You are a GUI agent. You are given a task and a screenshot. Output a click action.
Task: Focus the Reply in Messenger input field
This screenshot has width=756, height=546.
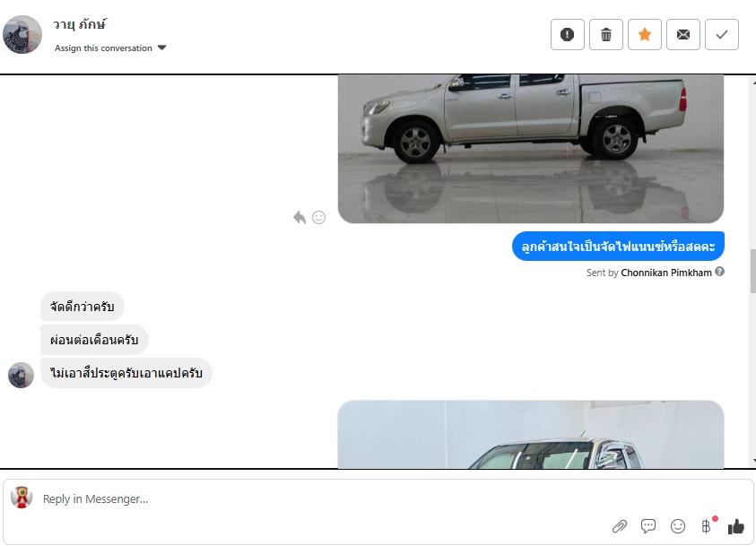tap(318, 498)
